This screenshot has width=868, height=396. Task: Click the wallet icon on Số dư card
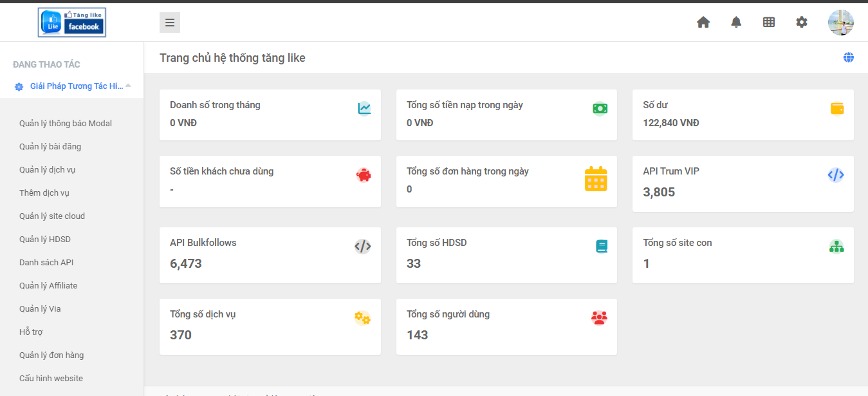(837, 109)
